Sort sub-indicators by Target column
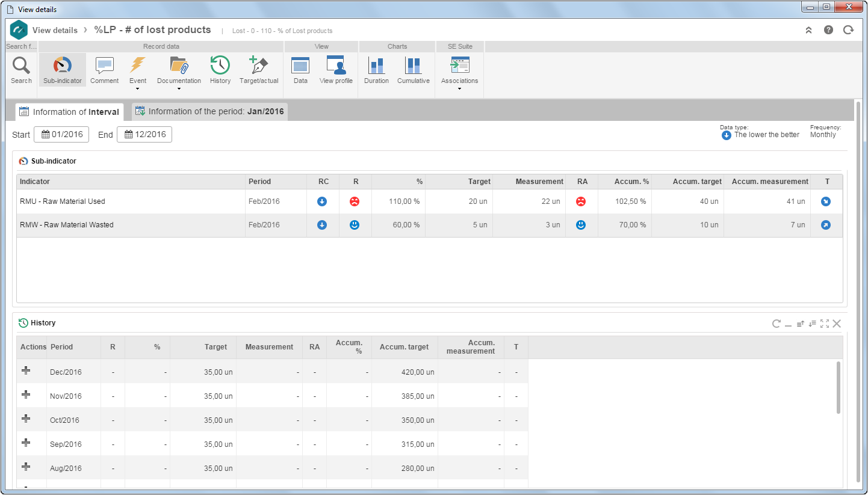868x495 pixels. 459,181
